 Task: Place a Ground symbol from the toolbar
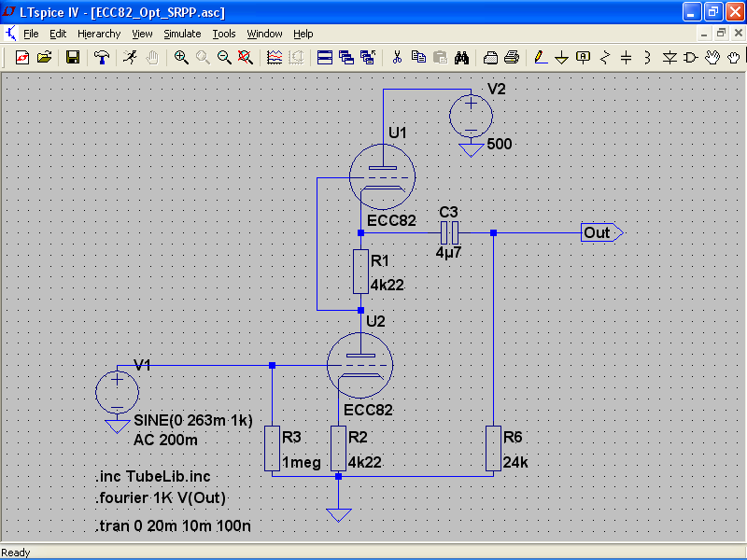pyautogui.click(x=562, y=58)
